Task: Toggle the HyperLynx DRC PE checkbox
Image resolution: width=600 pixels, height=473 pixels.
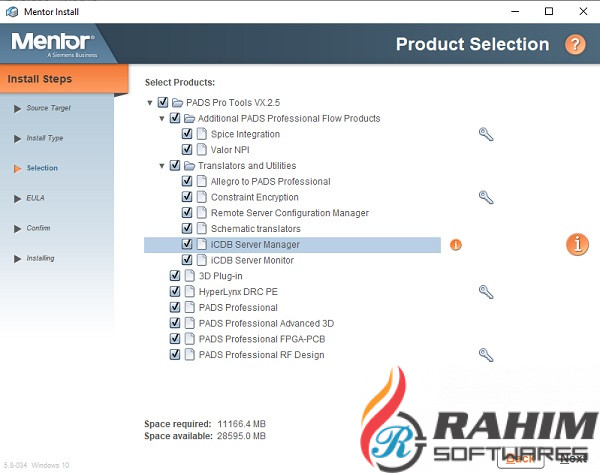Action: pyautogui.click(x=175, y=291)
